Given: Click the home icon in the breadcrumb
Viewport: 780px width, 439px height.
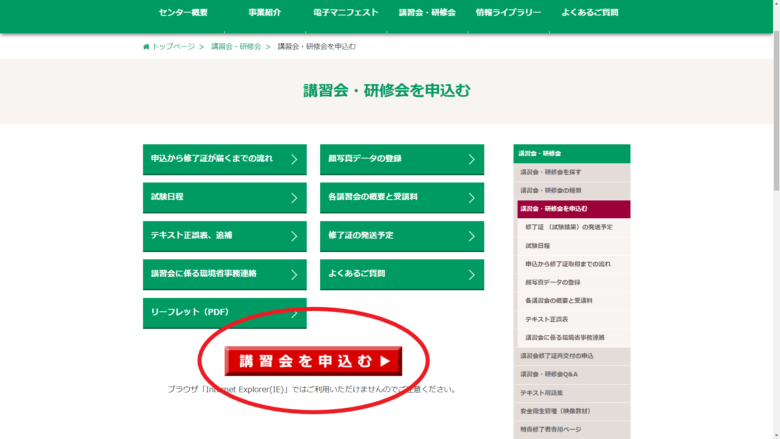Looking at the screenshot, I should pos(146,47).
